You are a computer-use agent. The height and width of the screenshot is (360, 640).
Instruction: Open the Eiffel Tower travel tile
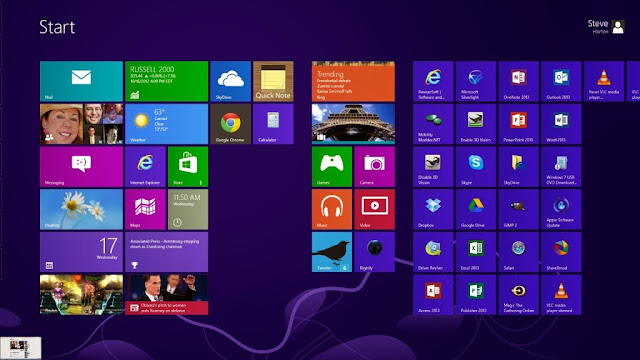tap(353, 124)
